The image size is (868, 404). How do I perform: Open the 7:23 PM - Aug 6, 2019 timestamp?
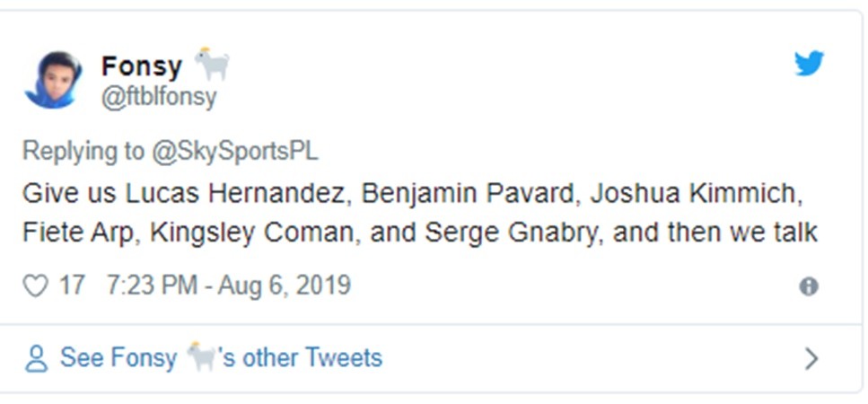228,286
